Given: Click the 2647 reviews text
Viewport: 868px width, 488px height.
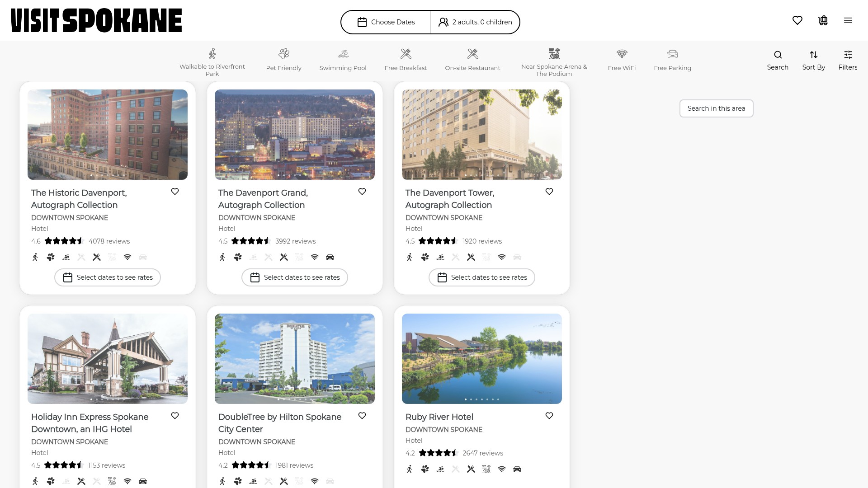Looking at the screenshot, I should 483,453.
